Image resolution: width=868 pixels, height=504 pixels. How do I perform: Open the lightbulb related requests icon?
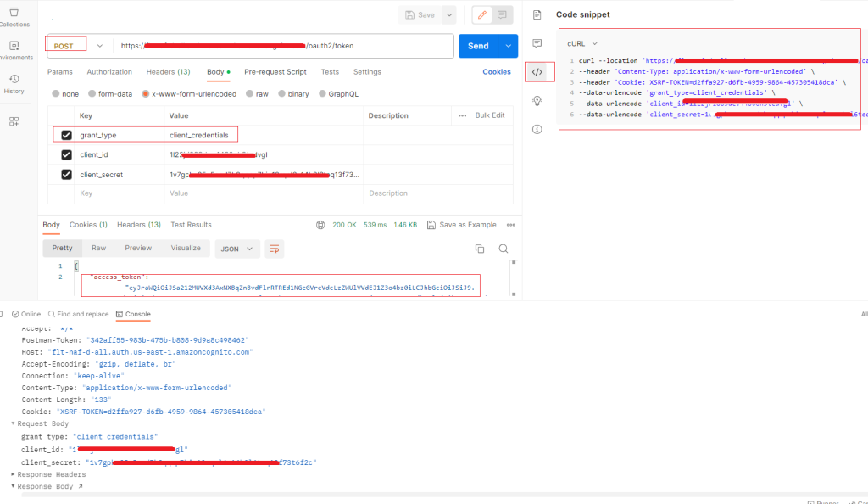pyautogui.click(x=537, y=100)
